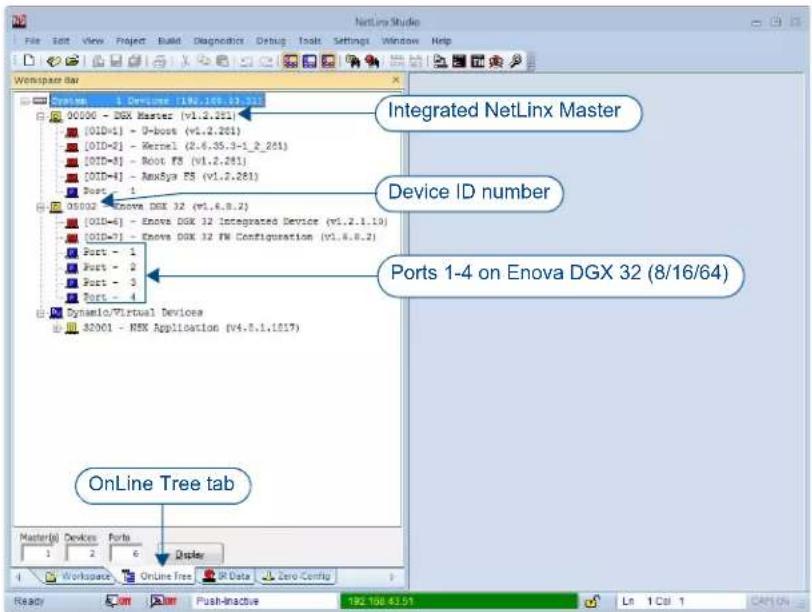
Task: Switch to the Zero-Config tab
Action: point(297,576)
